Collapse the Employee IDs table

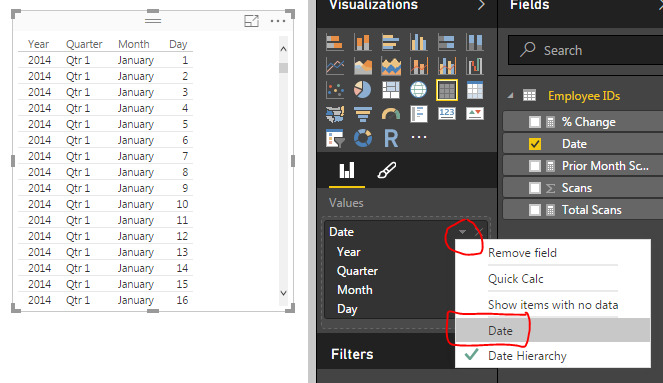(511, 96)
